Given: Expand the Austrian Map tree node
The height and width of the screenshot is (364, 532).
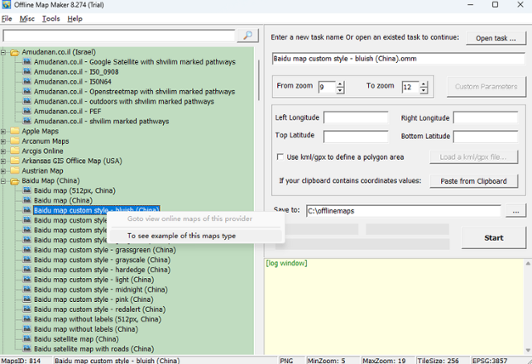Looking at the screenshot, I should point(3,171).
